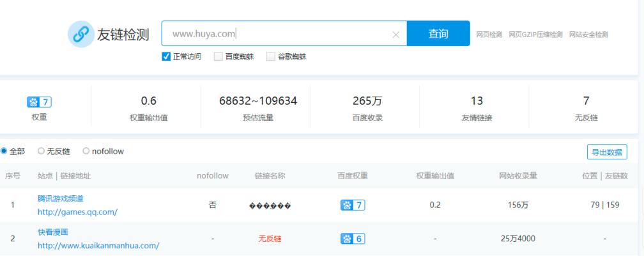The image size is (644, 256).
Task: Open the 网页GZIP压缩检测 link
Action: 535,35
